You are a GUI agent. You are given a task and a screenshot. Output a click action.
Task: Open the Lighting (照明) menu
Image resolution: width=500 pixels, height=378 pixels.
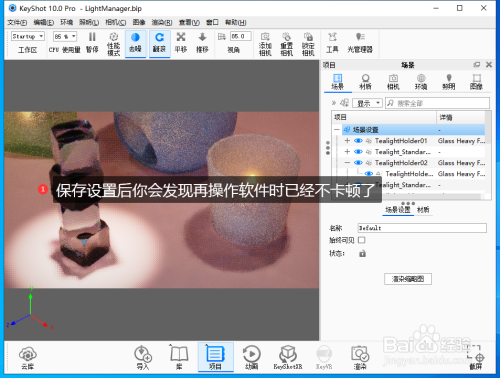coord(89,22)
